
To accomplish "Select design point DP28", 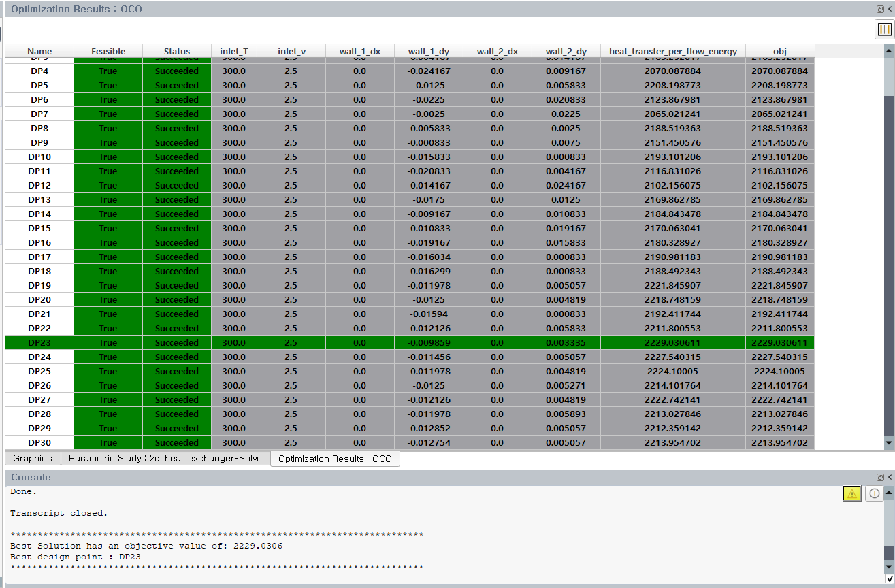I will 39,414.
